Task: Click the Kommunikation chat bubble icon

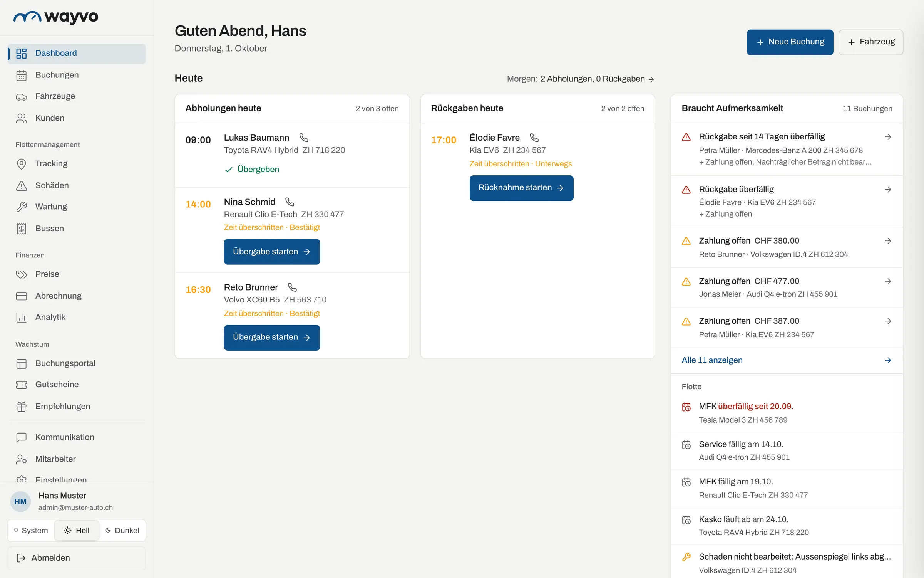Action: [x=22, y=437]
